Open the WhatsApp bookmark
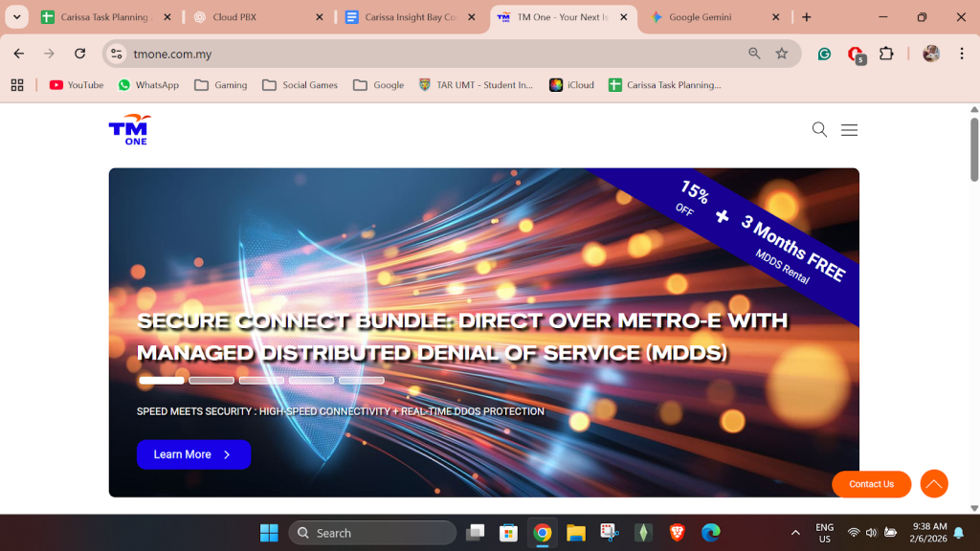The image size is (980, 551). [x=148, y=85]
